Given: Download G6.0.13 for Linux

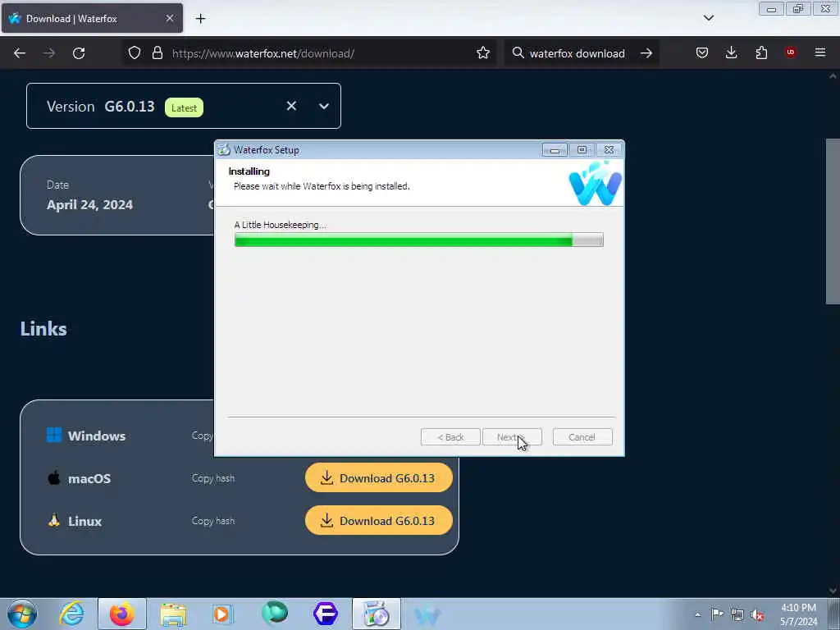Looking at the screenshot, I should (x=379, y=520).
